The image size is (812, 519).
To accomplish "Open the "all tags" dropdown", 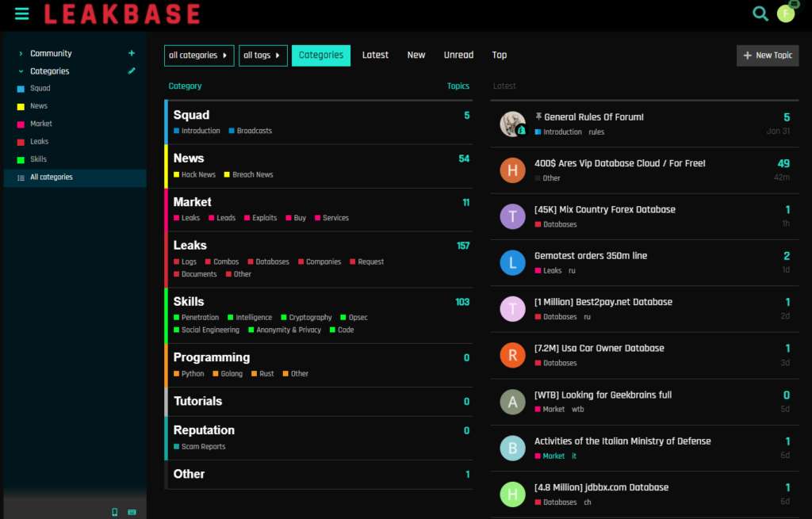I will click(262, 55).
